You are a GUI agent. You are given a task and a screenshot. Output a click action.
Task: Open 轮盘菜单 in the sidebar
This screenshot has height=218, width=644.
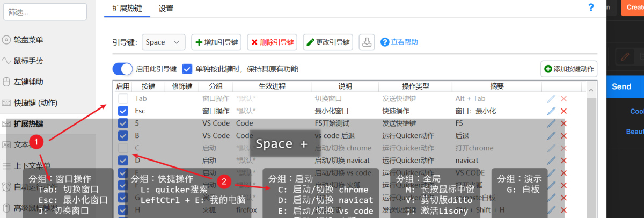tap(28, 40)
